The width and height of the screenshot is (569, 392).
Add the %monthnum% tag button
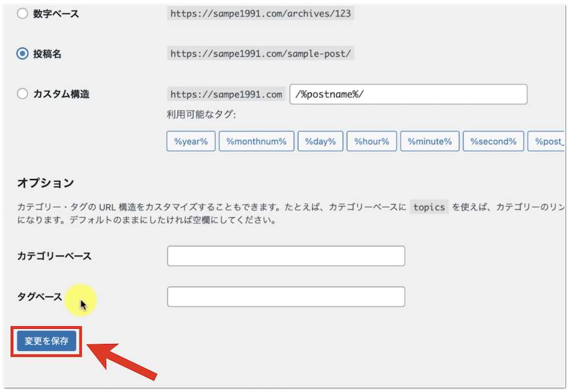(x=257, y=142)
